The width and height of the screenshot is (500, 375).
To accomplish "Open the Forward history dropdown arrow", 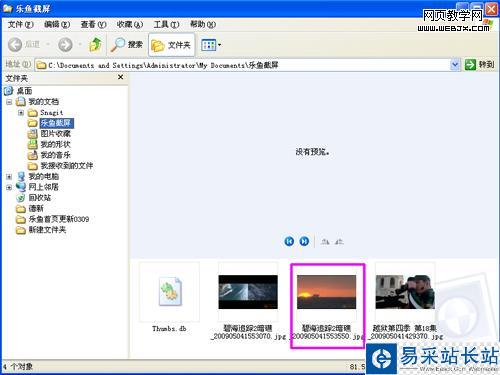I will pos(80,44).
